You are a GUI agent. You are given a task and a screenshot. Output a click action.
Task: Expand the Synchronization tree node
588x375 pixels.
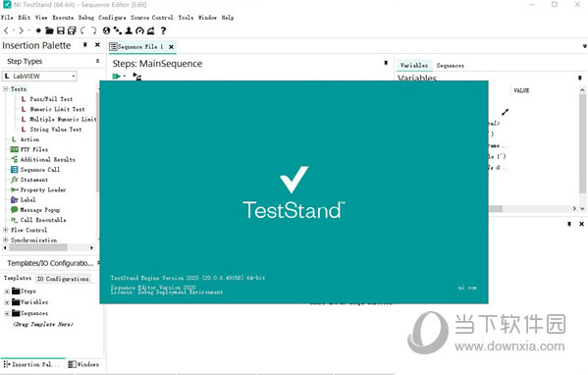[x=6, y=240]
